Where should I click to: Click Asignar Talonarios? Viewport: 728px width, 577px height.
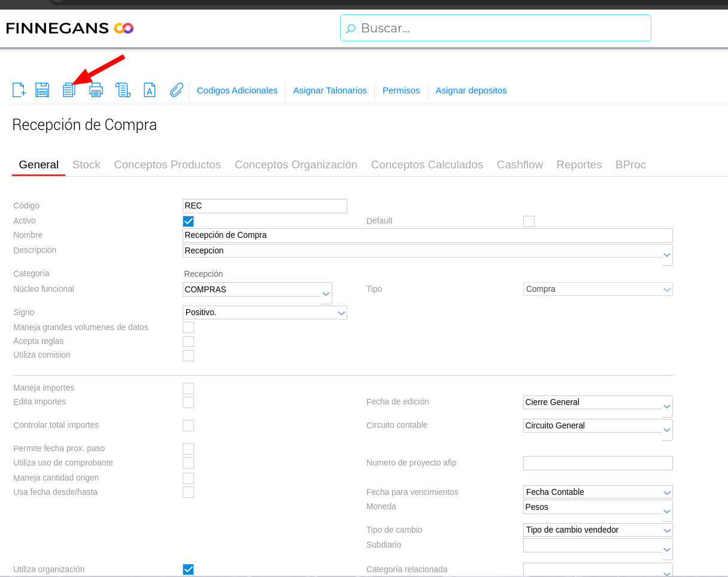330,90
